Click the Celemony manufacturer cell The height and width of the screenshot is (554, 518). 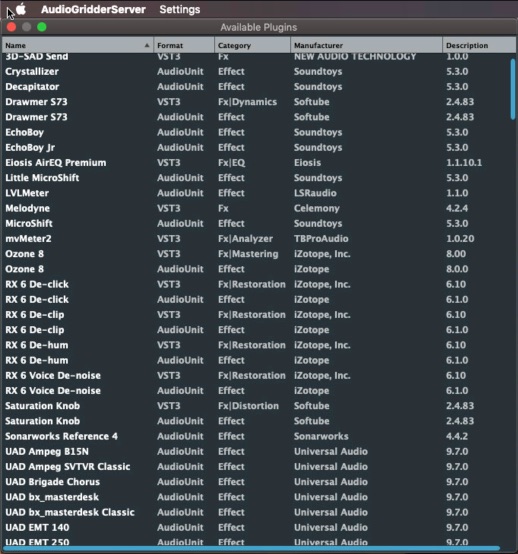click(317, 208)
